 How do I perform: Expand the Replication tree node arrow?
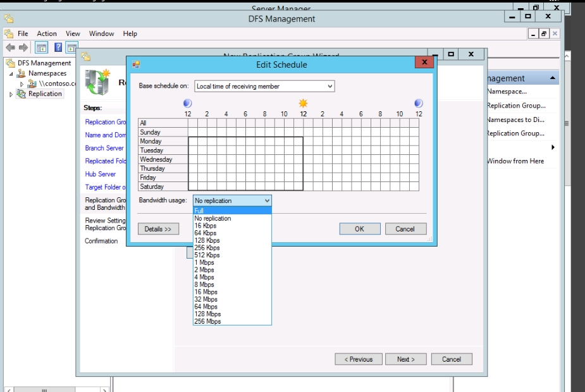coord(11,94)
